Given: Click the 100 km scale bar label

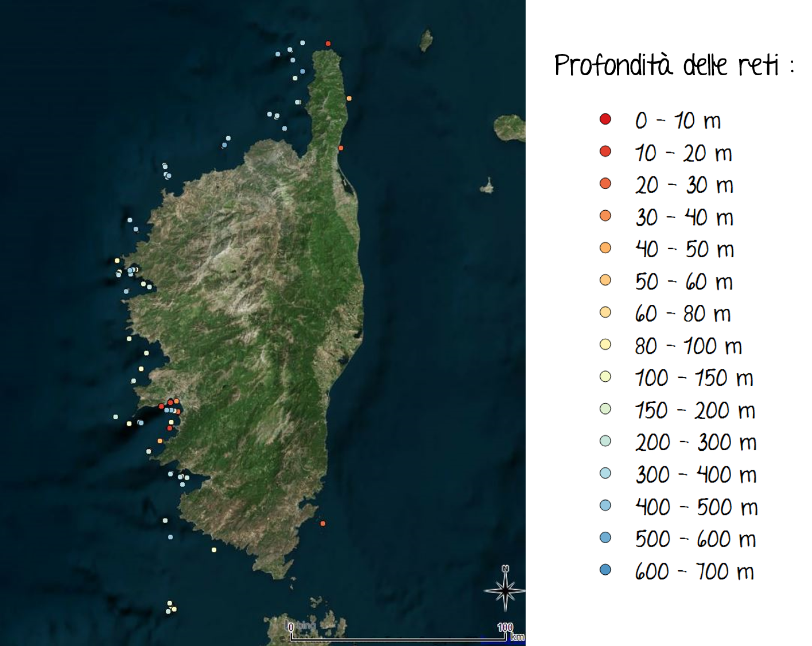Looking at the screenshot, I should coord(505,627).
